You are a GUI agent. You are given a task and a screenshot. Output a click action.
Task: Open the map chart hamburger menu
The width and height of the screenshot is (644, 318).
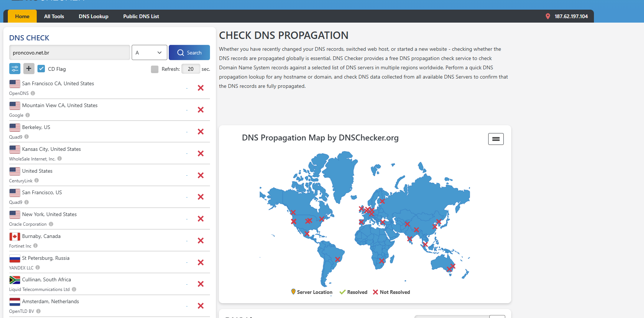pyautogui.click(x=496, y=139)
